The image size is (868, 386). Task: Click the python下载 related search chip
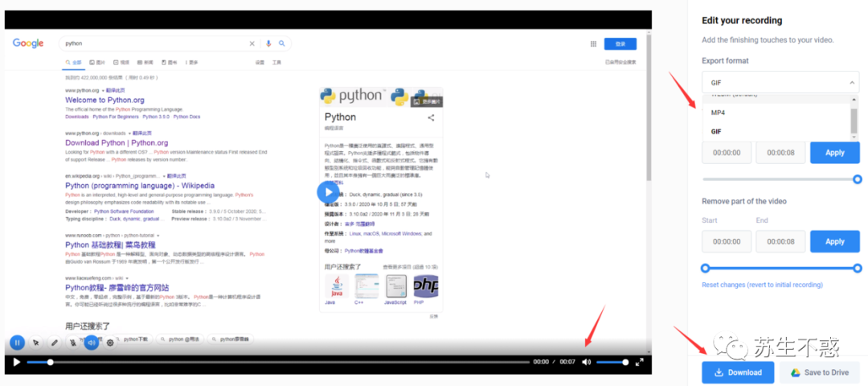[133, 339]
